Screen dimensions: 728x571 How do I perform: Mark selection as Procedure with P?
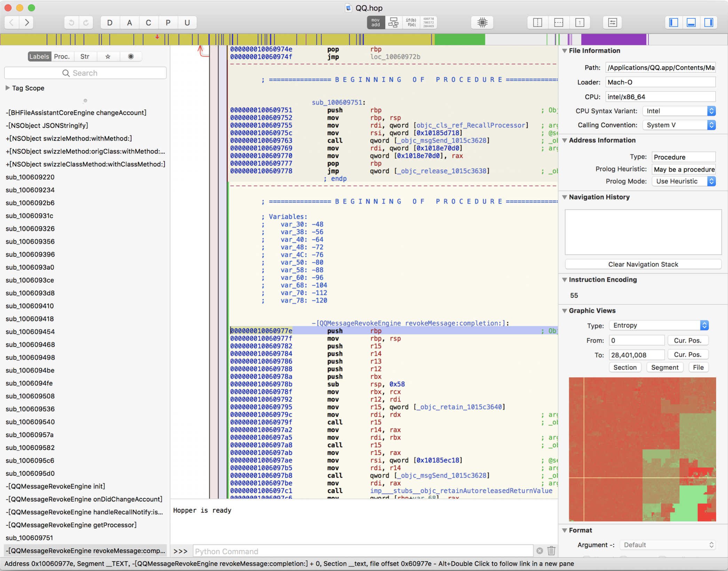point(168,23)
